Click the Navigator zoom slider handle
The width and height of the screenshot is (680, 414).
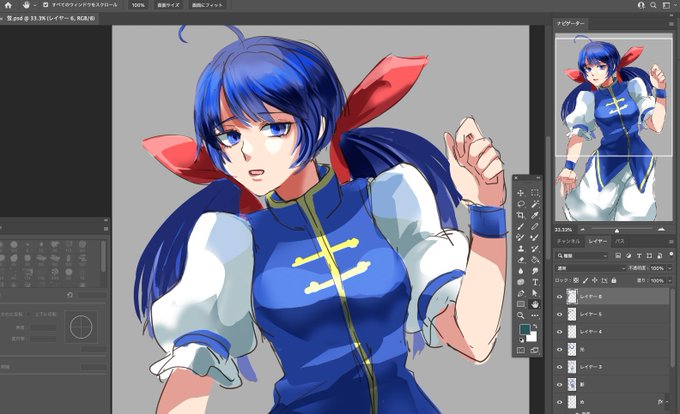(x=616, y=230)
